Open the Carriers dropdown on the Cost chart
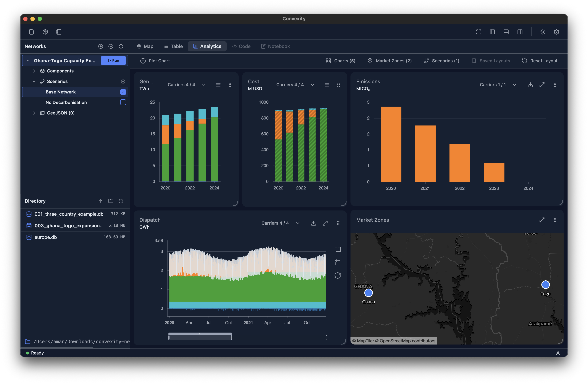588x384 pixels. [312, 85]
